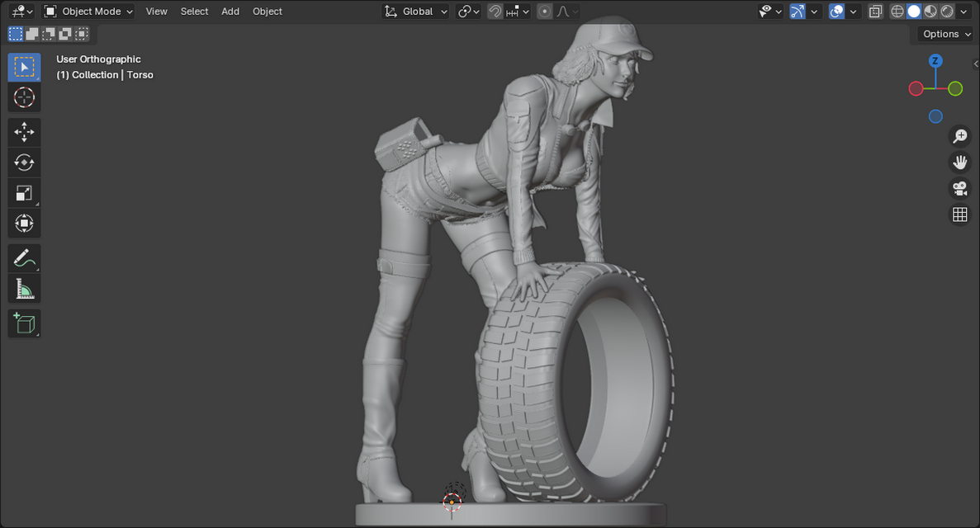The height and width of the screenshot is (528, 980).
Task: Click the Z axis on navigation gizmo
Action: click(x=935, y=60)
